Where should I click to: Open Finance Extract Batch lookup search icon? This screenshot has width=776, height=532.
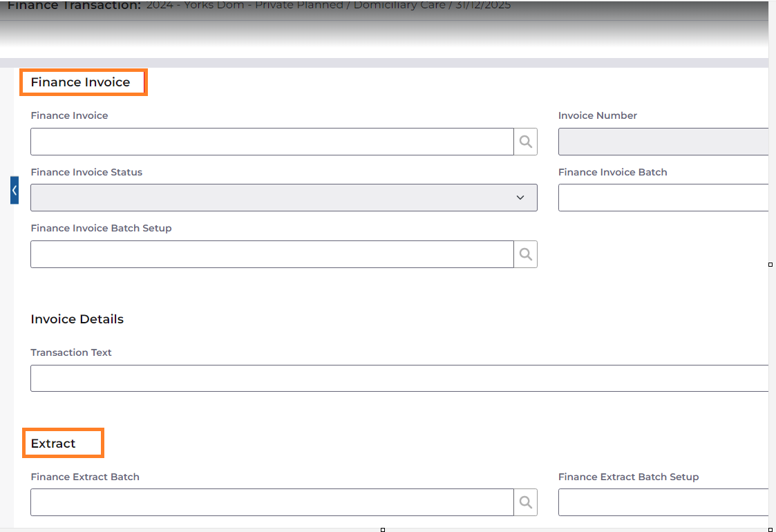click(x=526, y=502)
